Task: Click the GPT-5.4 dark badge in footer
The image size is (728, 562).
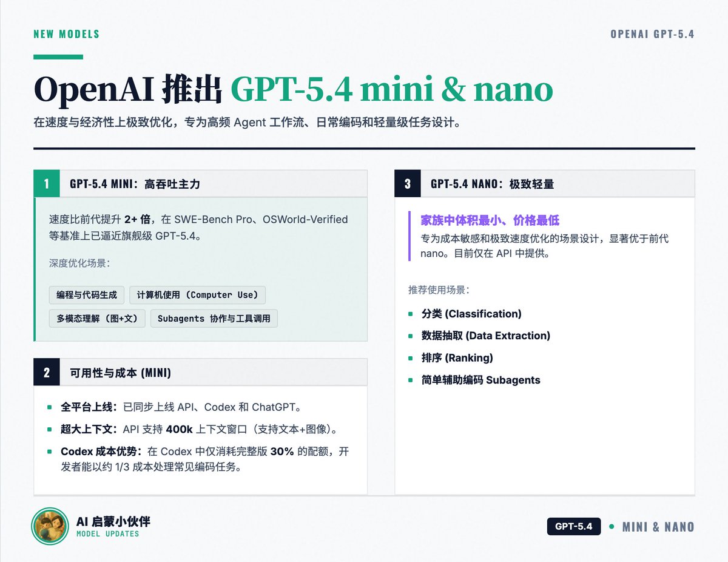Action: pyautogui.click(x=573, y=526)
